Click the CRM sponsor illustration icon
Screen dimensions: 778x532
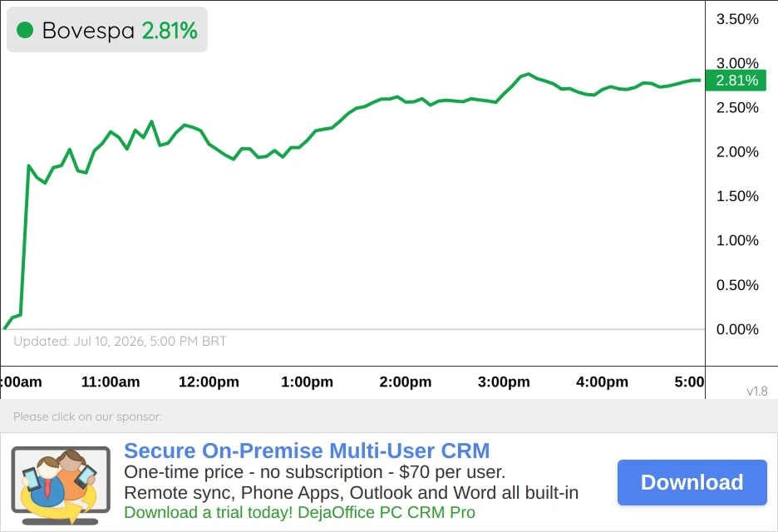[61, 485]
